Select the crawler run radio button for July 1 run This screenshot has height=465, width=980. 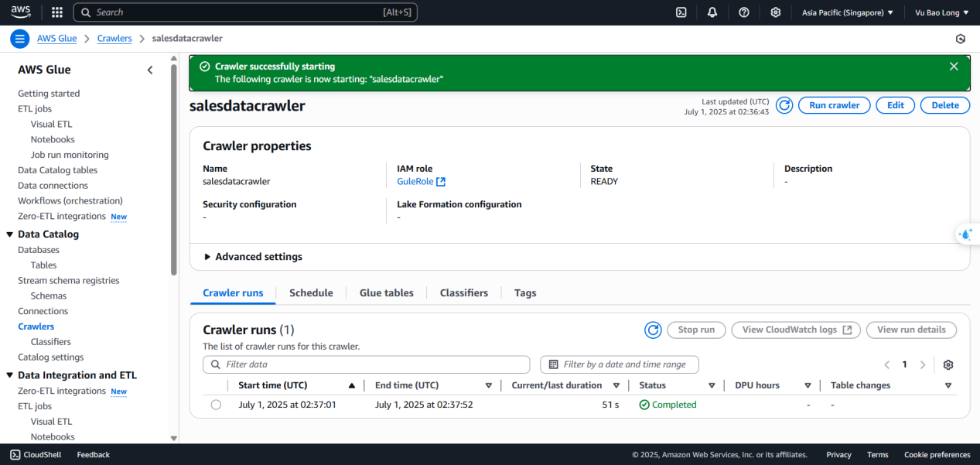tap(216, 405)
